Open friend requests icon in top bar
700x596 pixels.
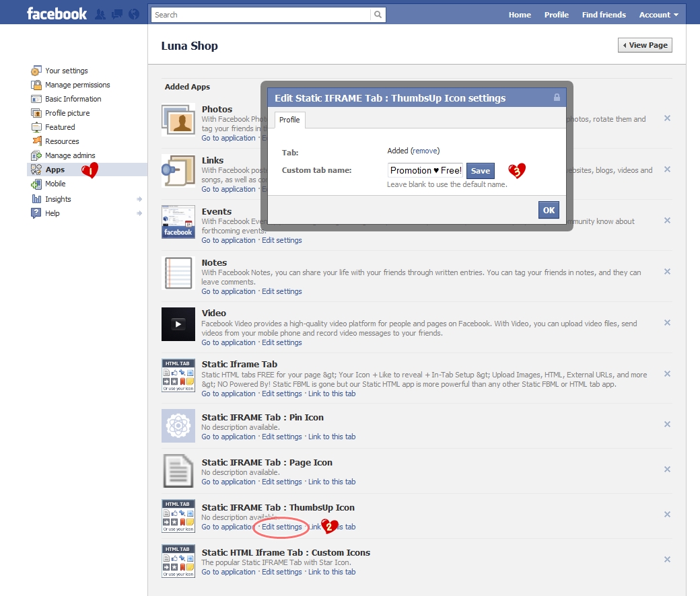coord(100,15)
